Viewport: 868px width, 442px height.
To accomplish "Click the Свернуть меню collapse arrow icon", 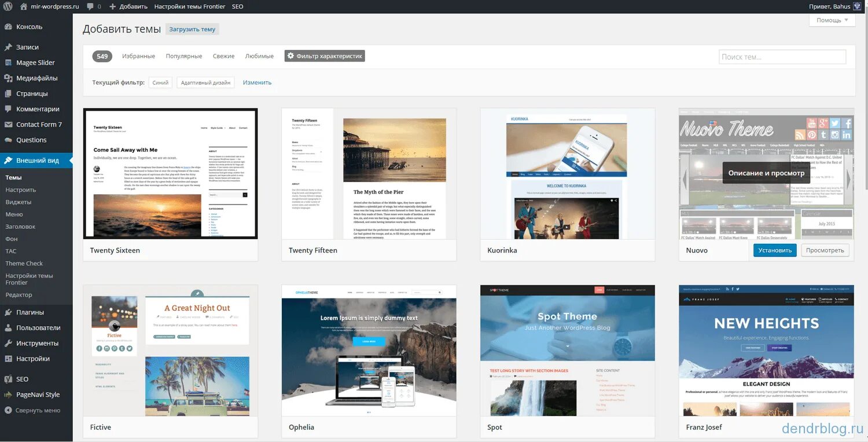I will [x=8, y=410].
